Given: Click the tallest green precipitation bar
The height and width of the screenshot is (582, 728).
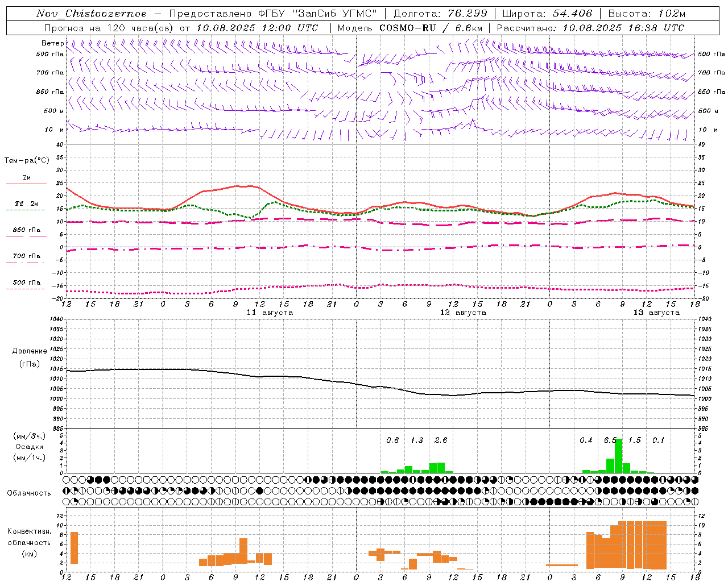Looking at the screenshot, I should click(x=618, y=456).
